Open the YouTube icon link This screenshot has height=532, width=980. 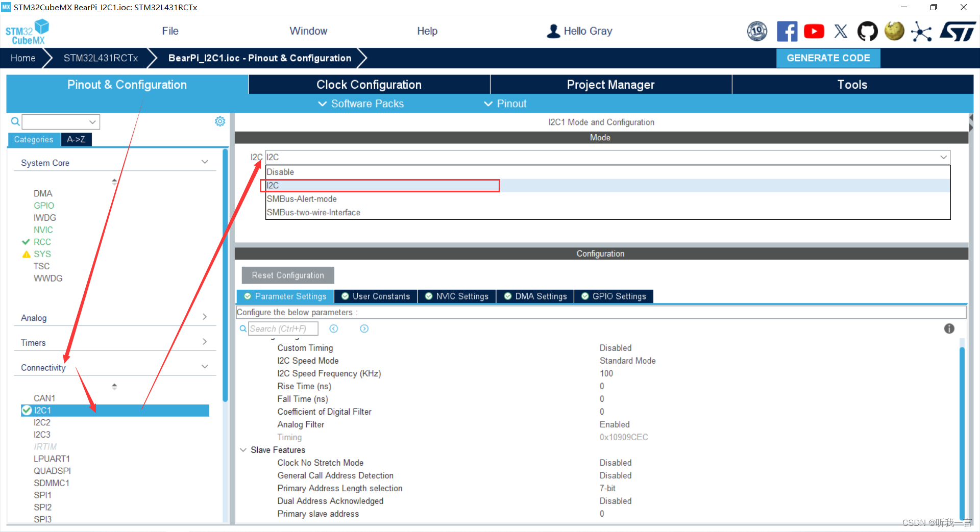coord(814,31)
